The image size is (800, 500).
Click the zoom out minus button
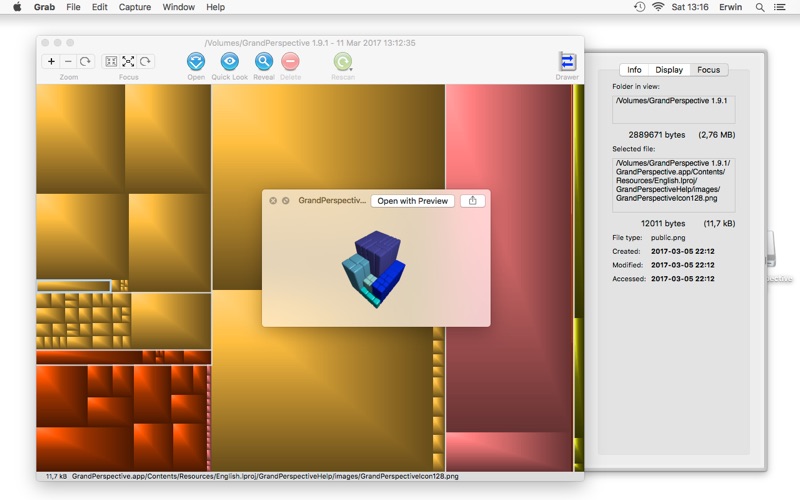[68, 62]
